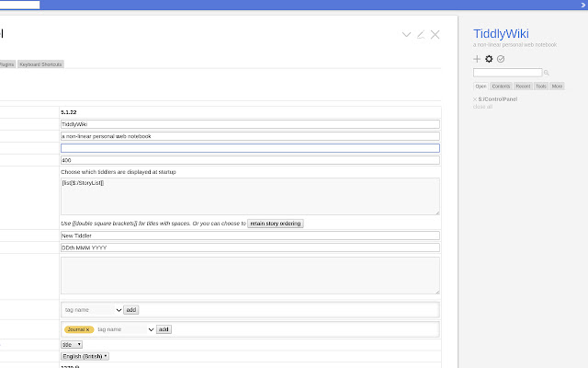This screenshot has width=588, height=368.
Task: Expand tag name dropdown beside Journal tag
Action: click(x=151, y=329)
